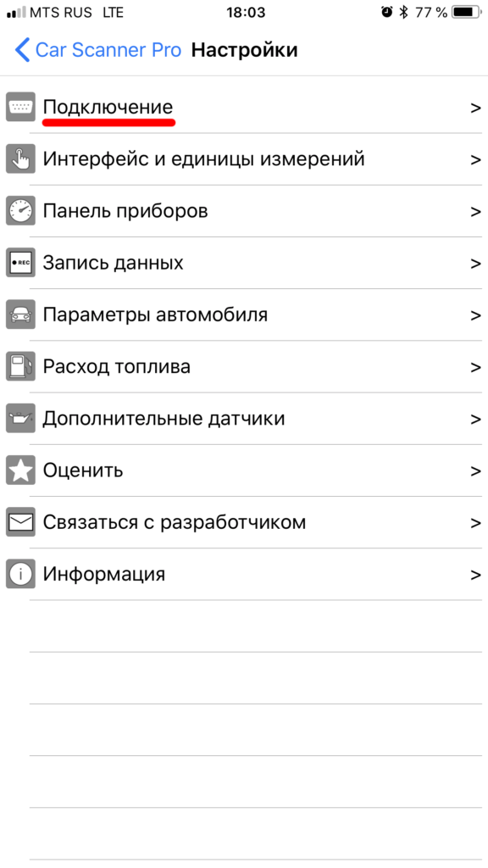Image resolution: width=488 pixels, height=868 pixels.
Task: Click the REC icon next to Запись данных
Action: coord(20,263)
